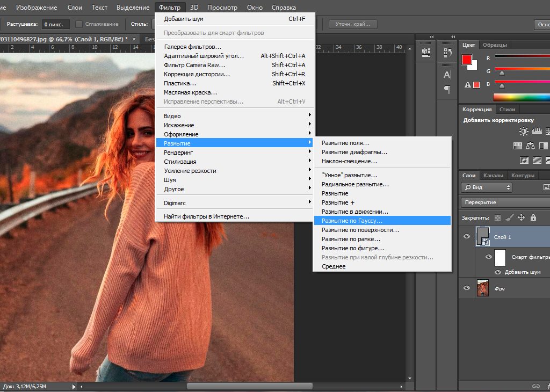Select the Brightness/Contrast adjustment icon
This screenshot has height=392, width=550.
click(524, 131)
